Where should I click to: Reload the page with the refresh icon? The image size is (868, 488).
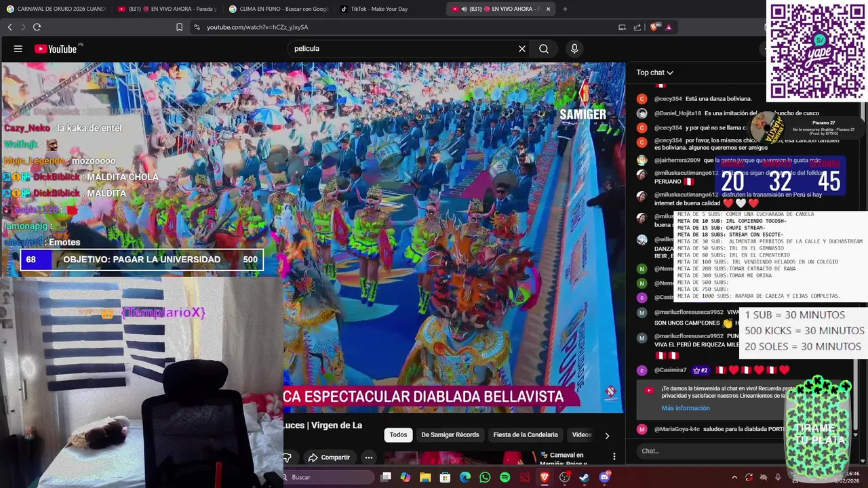coord(37,27)
